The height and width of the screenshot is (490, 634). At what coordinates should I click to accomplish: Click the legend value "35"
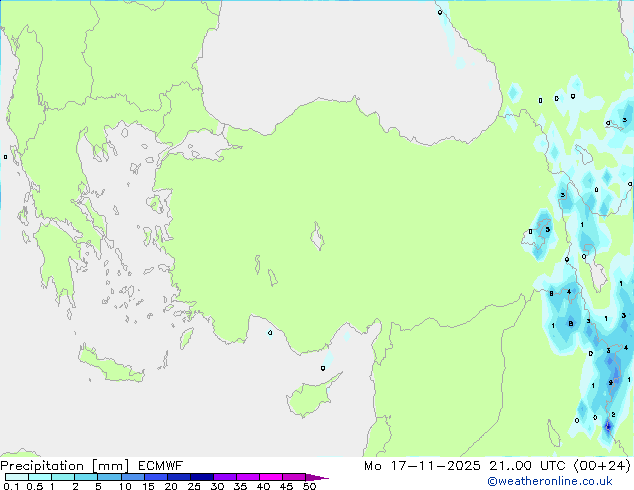pyautogui.click(x=240, y=486)
